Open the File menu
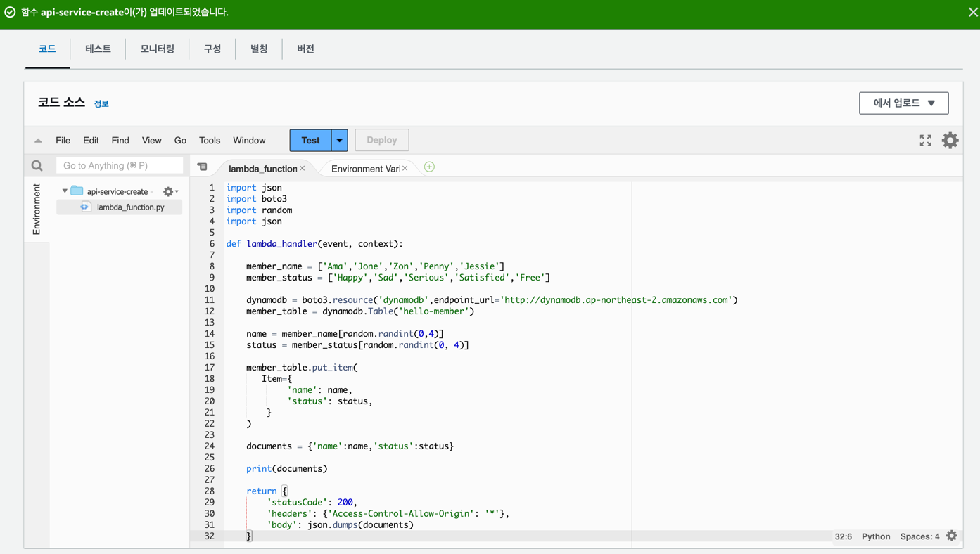Image resolution: width=980 pixels, height=554 pixels. (x=63, y=141)
